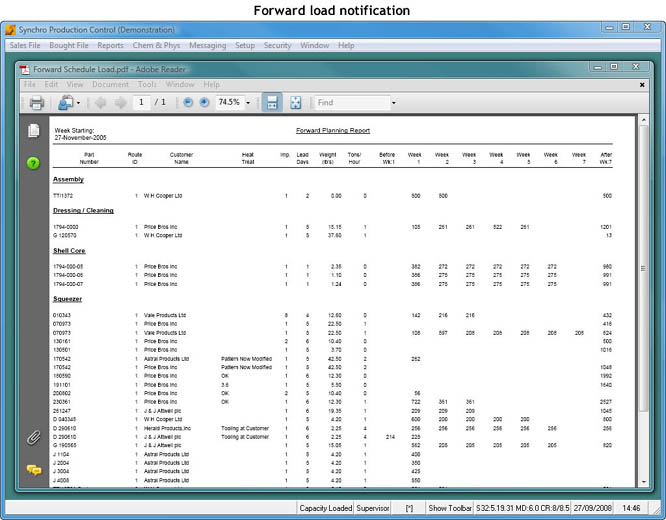
Task: Close the document with the toolbar X
Action: click(642, 85)
